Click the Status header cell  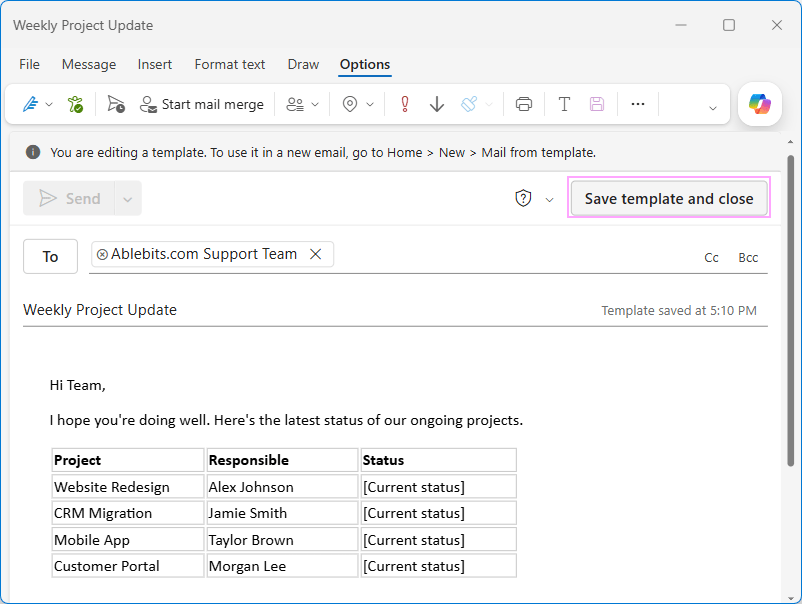[x=438, y=460]
